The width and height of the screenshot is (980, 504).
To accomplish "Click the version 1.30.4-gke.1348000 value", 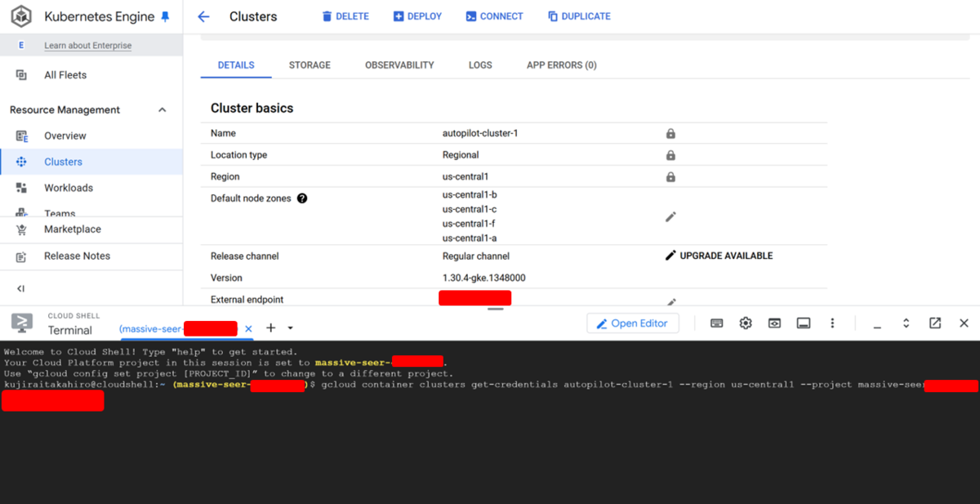I will click(483, 278).
